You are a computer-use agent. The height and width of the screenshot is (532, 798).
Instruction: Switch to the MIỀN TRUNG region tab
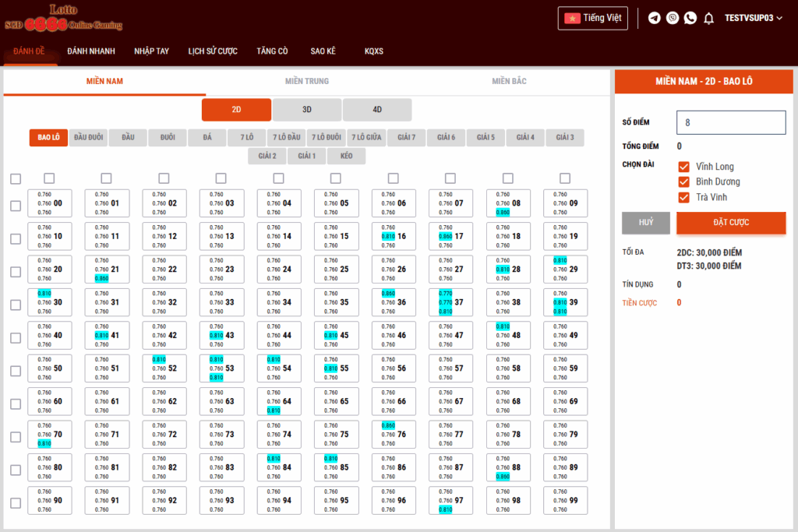(307, 81)
